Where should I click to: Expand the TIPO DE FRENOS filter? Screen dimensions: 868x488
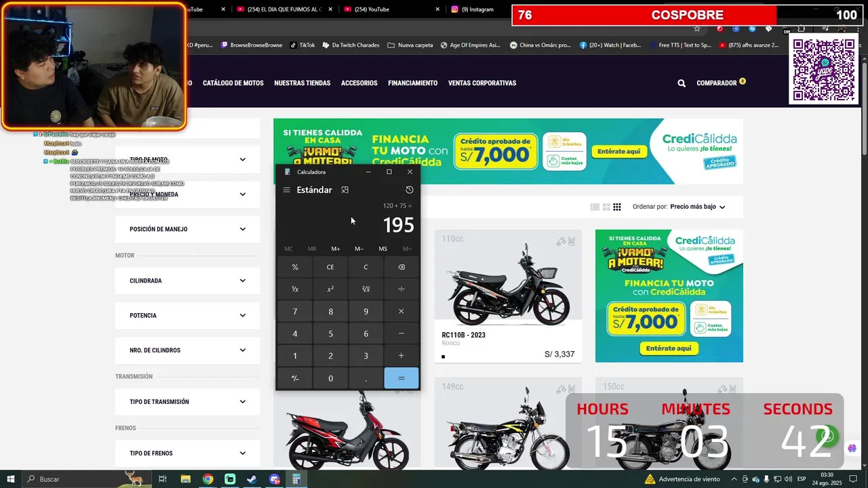click(x=188, y=453)
